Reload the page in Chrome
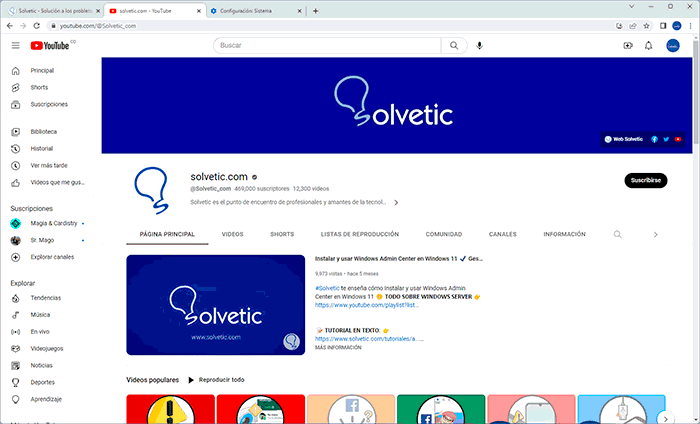The height and width of the screenshot is (424, 700). coord(37,26)
